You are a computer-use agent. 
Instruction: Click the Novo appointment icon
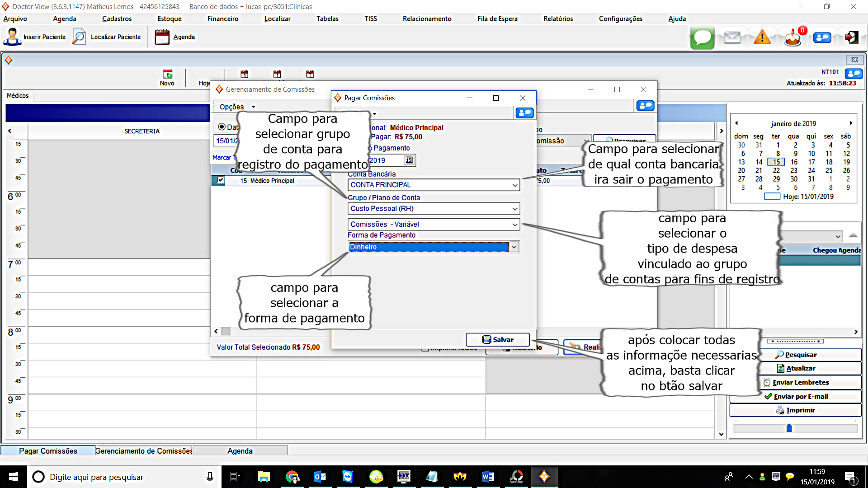[x=167, y=75]
